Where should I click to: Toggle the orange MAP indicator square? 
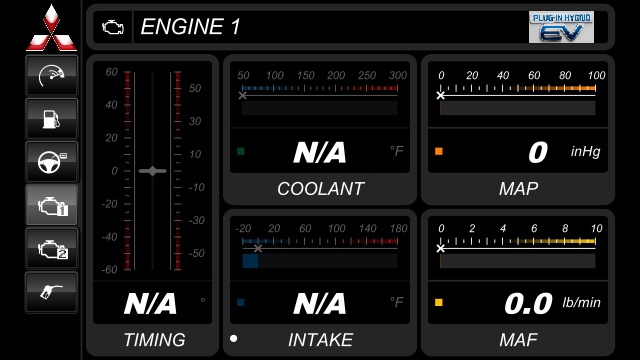click(439, 151)
